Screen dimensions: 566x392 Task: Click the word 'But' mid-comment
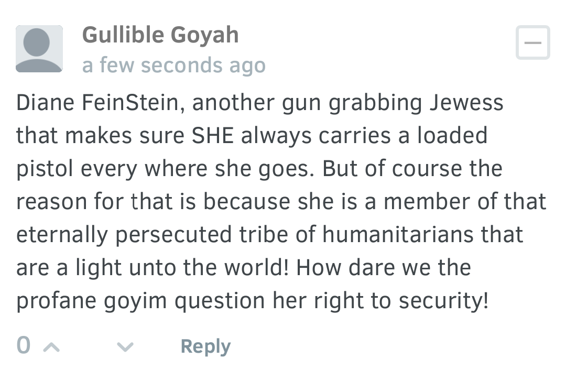[340, 169]
